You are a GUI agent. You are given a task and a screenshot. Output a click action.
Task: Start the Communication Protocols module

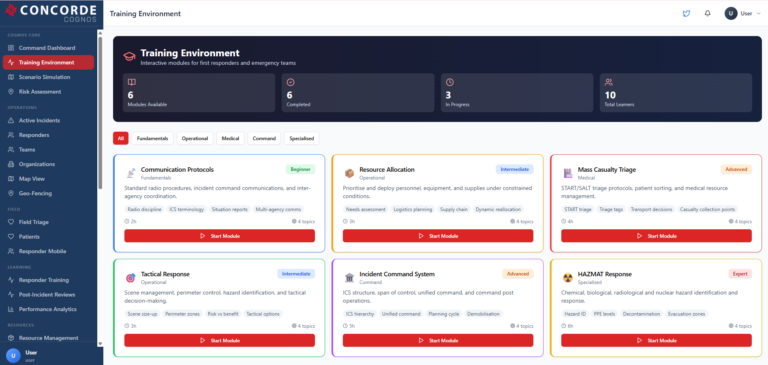pyautogui.click(x=219, y=236)
